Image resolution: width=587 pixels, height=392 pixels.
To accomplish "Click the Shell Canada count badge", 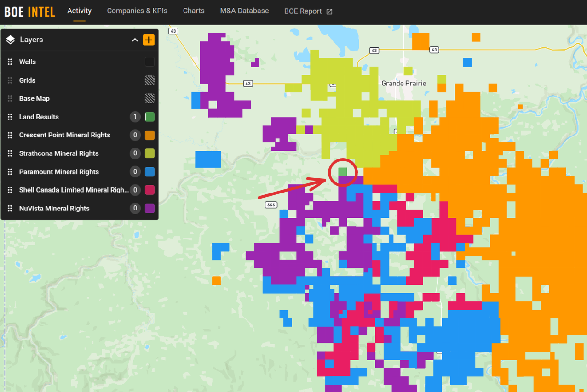I will pos(135,190).
